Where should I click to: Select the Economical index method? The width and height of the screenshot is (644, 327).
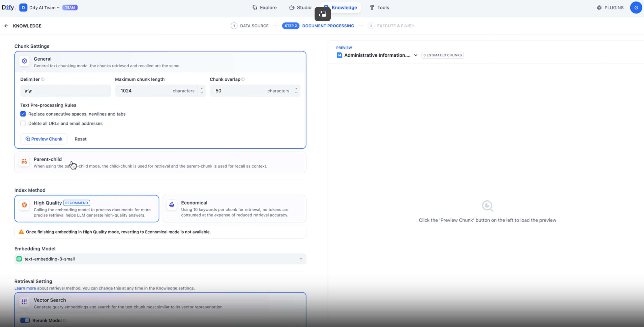pyautogui.click(x=234, y=208)
